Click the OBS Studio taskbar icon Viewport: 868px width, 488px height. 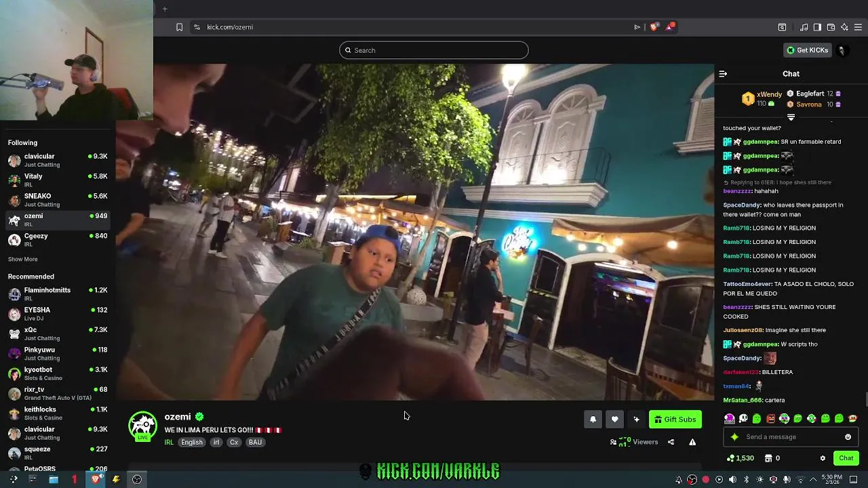[137, 479]
